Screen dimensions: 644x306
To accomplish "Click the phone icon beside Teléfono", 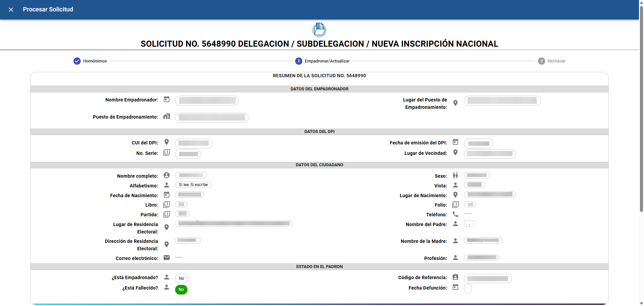I will [x=455, y=214].
